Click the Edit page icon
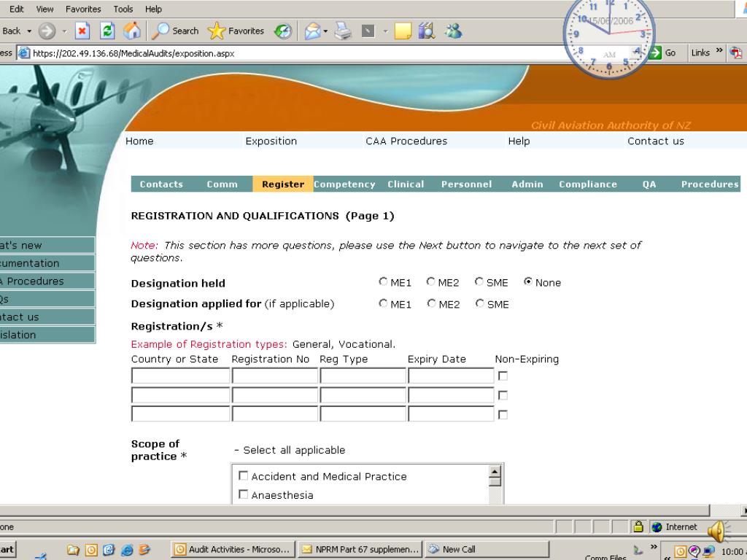Viewport: 747px width, 560px height. [368, 31]
